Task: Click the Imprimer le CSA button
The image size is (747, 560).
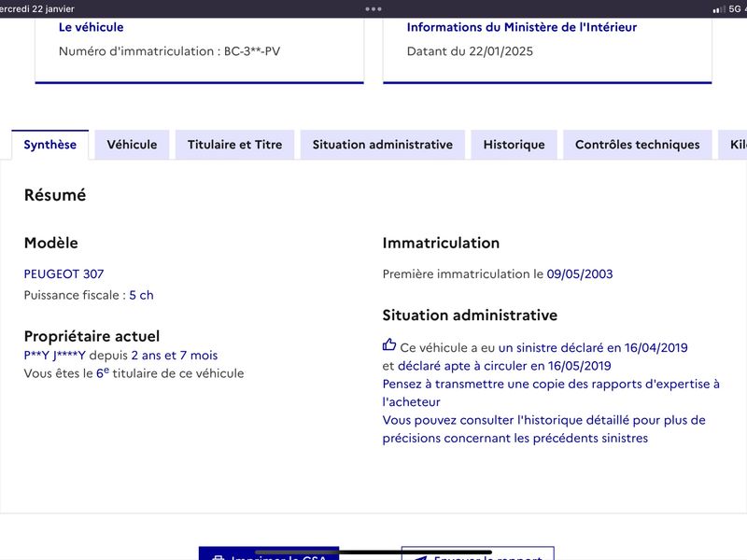Action: 269,553
